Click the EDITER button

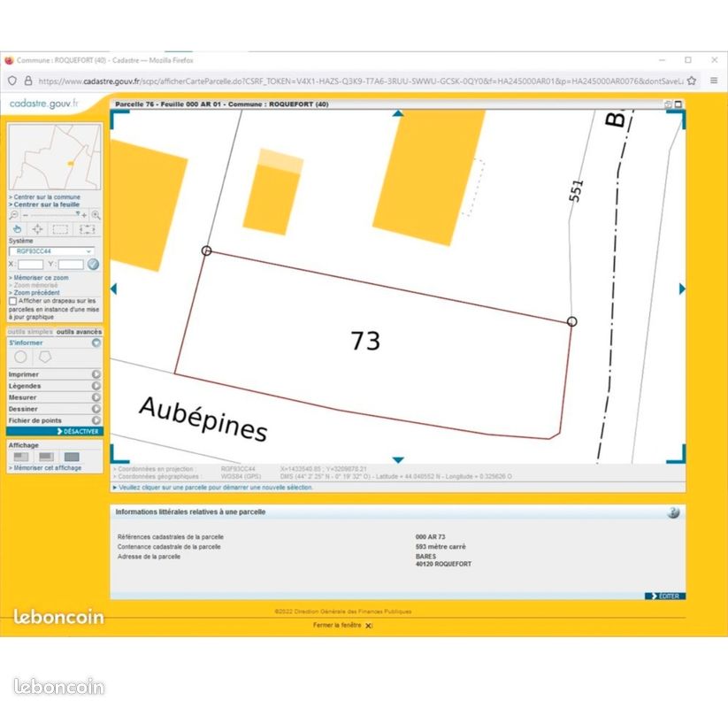point(665,596)
